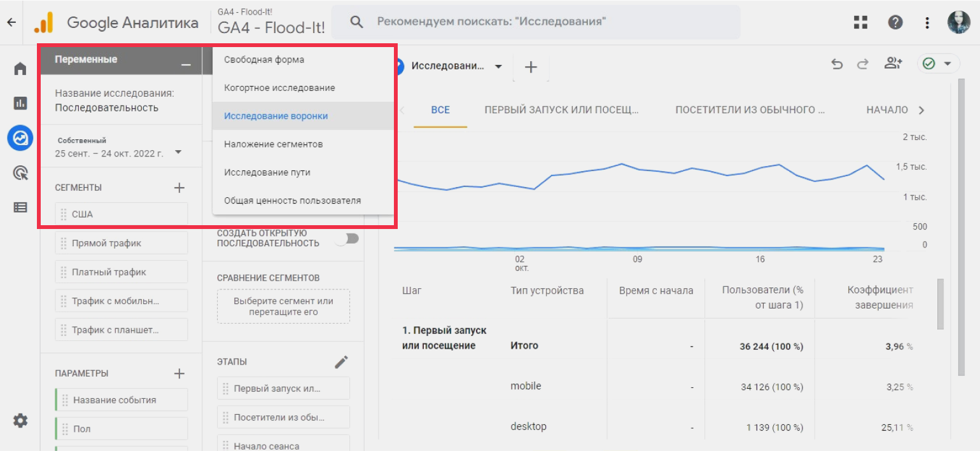
Task: Switch to ПЕРВЫЙ ЗАПУСК ИЛИ ПОСЕЩ... tab
Action: point(561,110)
